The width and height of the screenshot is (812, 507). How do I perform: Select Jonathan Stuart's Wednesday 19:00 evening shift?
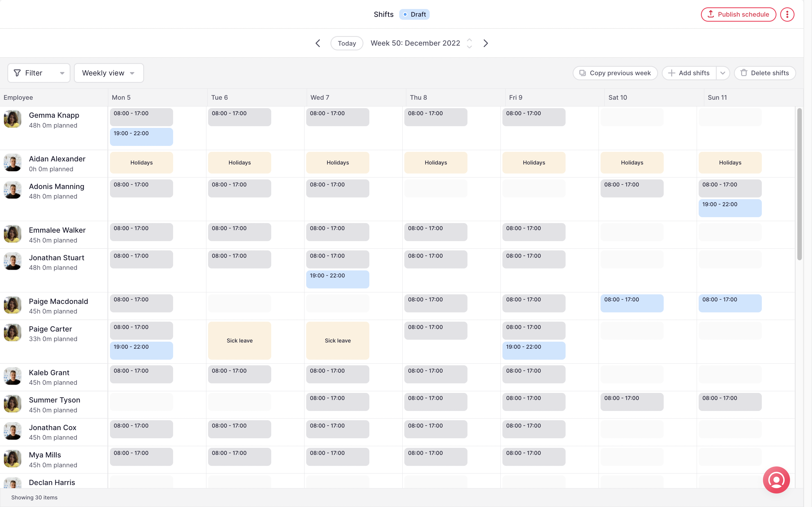coord(337,279)
